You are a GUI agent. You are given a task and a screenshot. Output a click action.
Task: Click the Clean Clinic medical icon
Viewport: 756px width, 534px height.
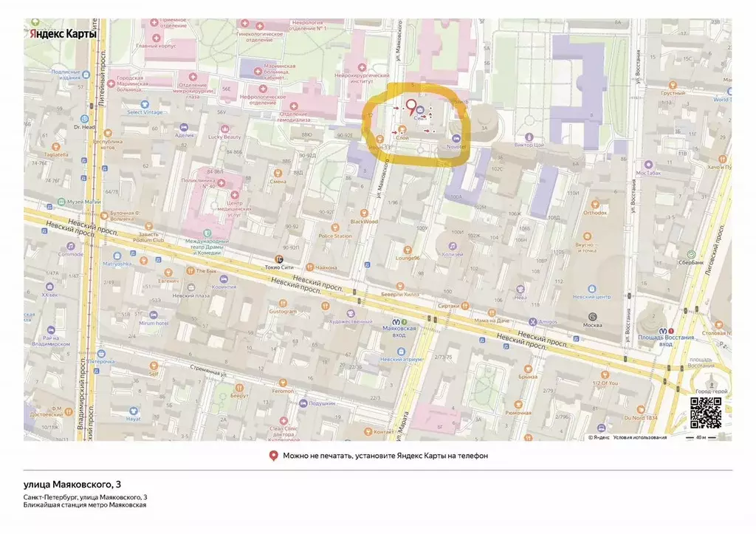coord(283,421)
